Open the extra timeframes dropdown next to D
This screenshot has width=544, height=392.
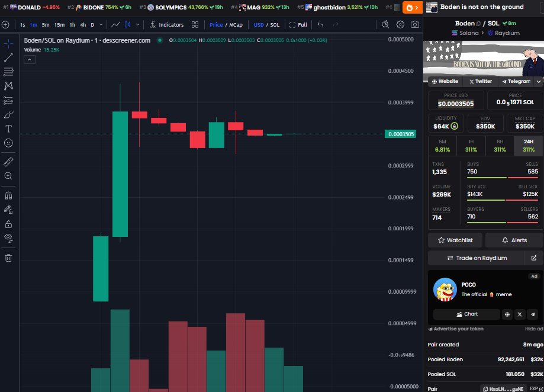(101, 25)
